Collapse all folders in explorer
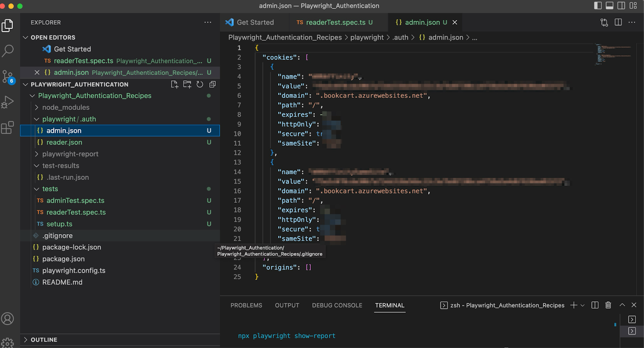 (x=213, y=84)
